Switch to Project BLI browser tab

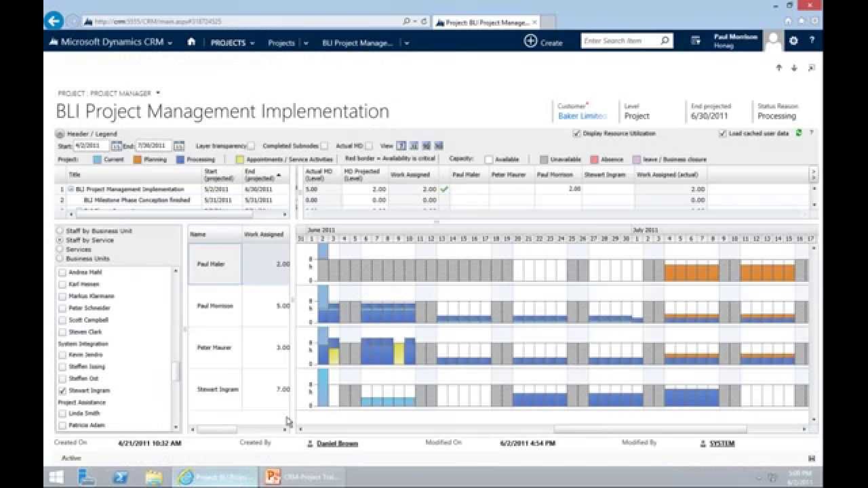[x=485, y=22]
